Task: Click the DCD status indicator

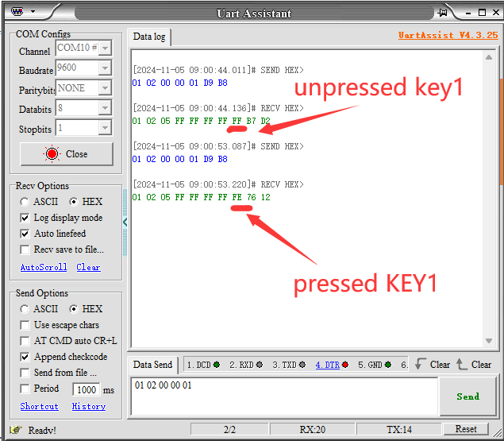Action: [x=203, y=365]
